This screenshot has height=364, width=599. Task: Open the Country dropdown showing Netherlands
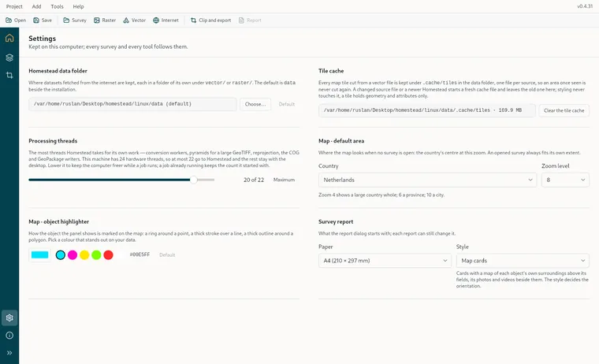coord(427,180)
